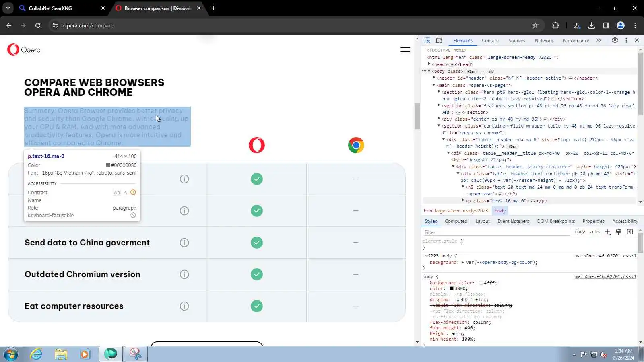The width and height of the screenshot is (644, 362).
Task: Expand the p text-16 ma-0 node
Action: (463, 200)
